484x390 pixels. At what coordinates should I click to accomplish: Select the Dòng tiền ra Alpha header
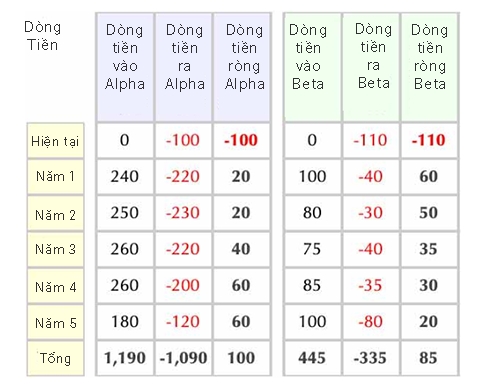pos(184,67)
